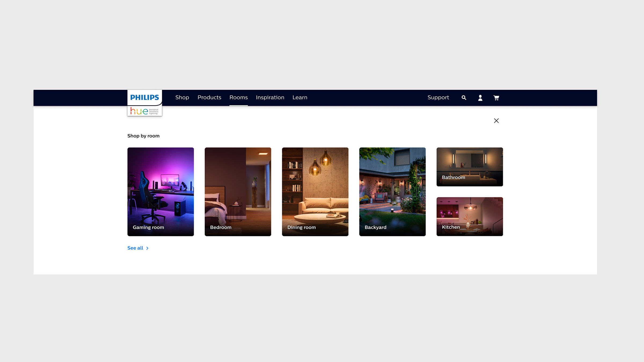Select the Dining room lighting category
Viewport: 644px width, 362px height.
coord(315,191)
